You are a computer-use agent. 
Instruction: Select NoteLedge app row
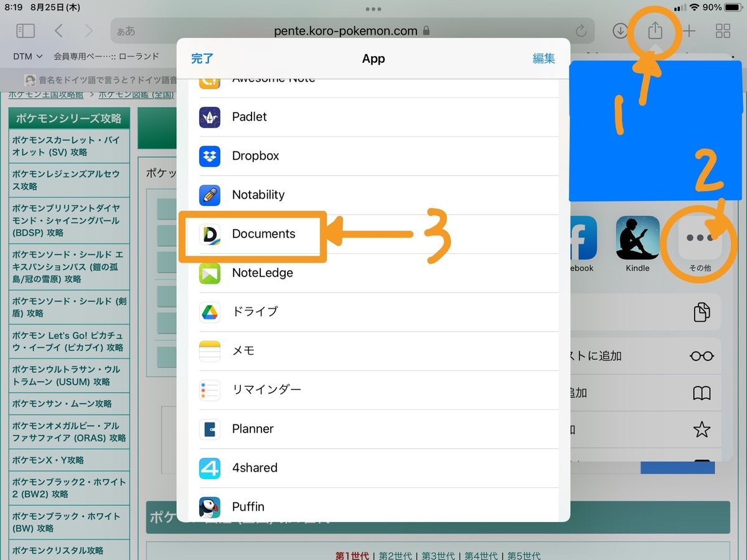(x=378, y=273)
